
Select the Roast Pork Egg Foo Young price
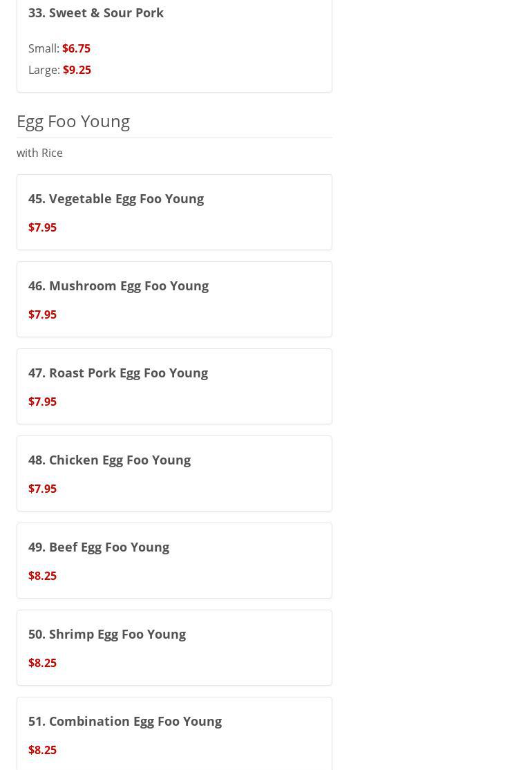[42, 402]
